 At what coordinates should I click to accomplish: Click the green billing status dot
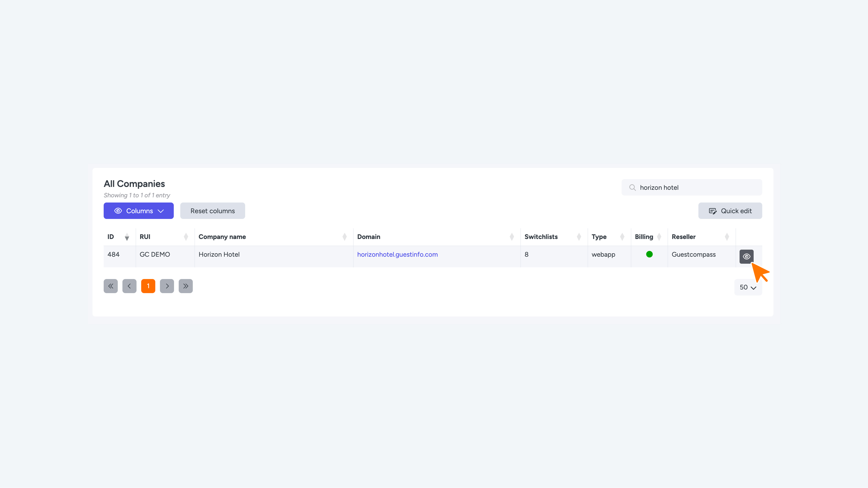[x=649, y=255]
